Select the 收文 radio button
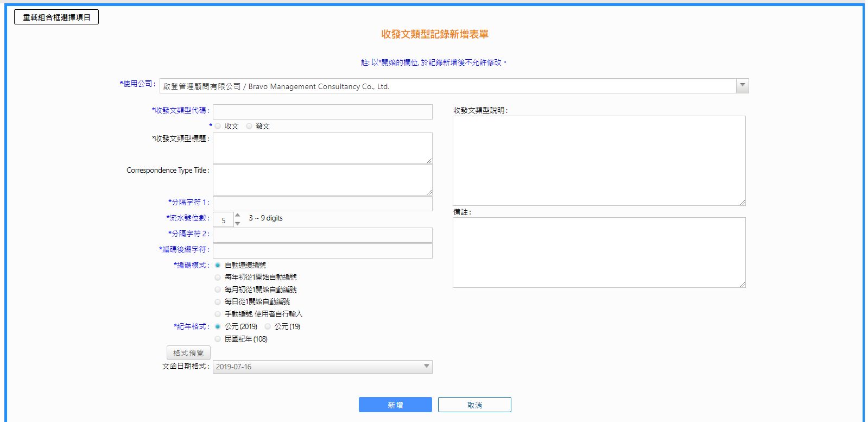The width and height of the screenshot is (868, 422). pyautogui.click(x=218, y=126)
